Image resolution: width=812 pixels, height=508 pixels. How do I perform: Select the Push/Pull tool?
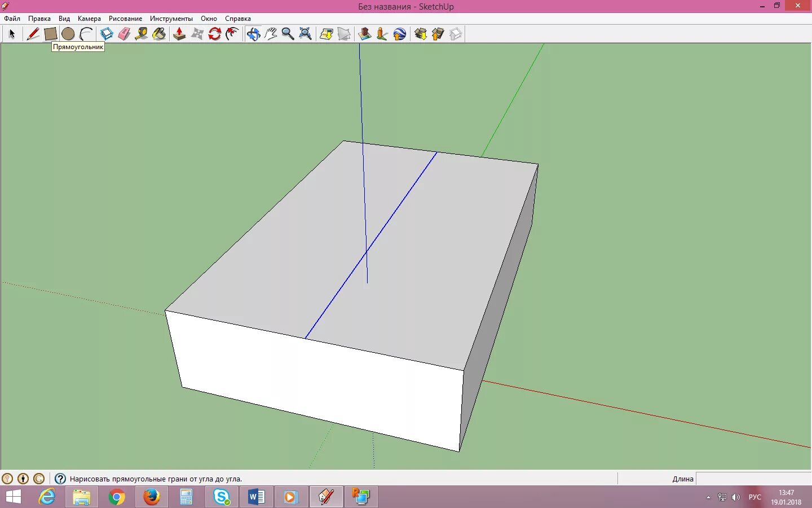point(179,34)
